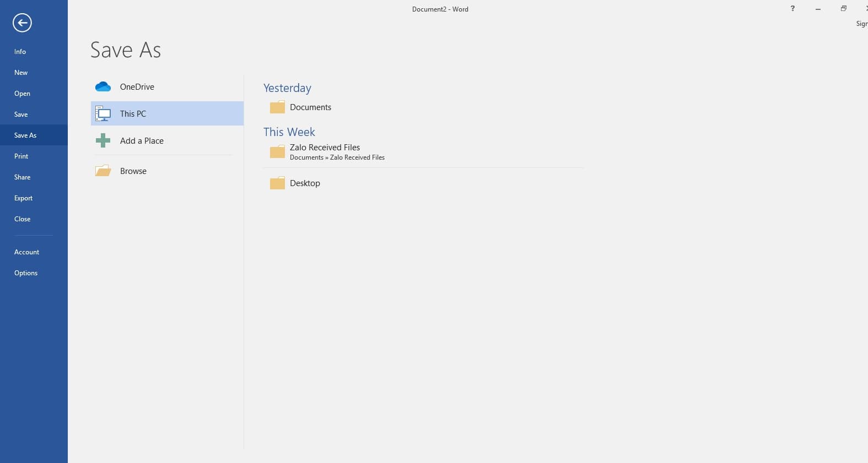Click the Browse label
The image size is (868, 463).
133,171
